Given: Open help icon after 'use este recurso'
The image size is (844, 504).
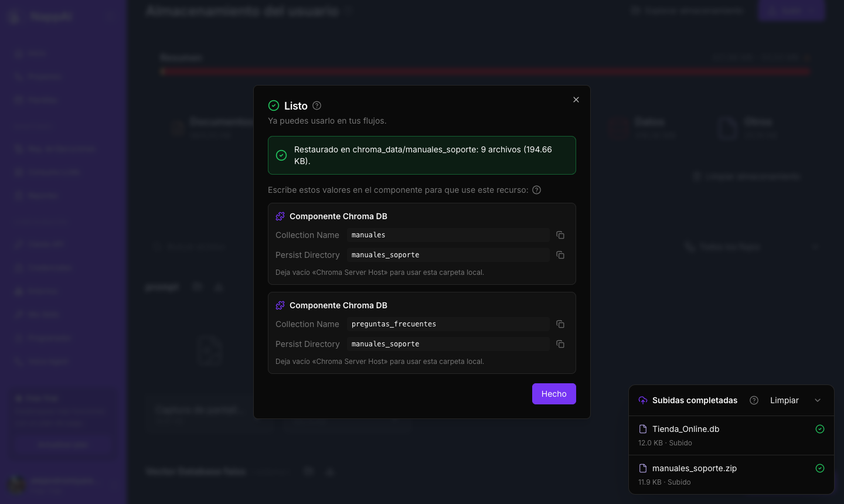Looking at the screenshot, I should pyautogui.click(x=536, y=190).
